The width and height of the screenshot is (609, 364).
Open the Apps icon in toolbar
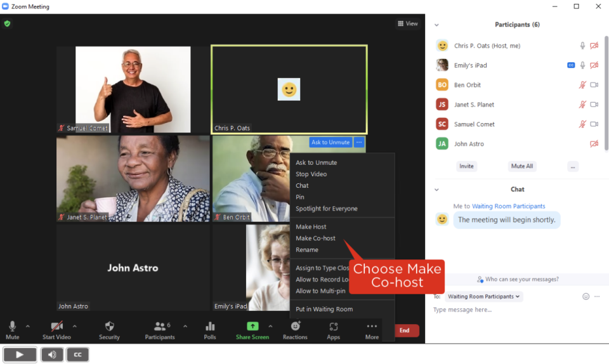click(334, 327)
